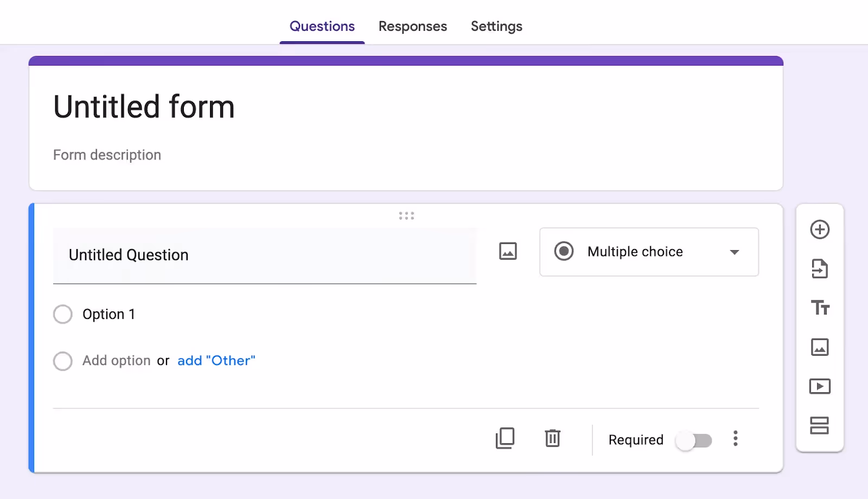Click the Required label text
Viewport: 868px width, 499px height.
(x=636, y=440)
